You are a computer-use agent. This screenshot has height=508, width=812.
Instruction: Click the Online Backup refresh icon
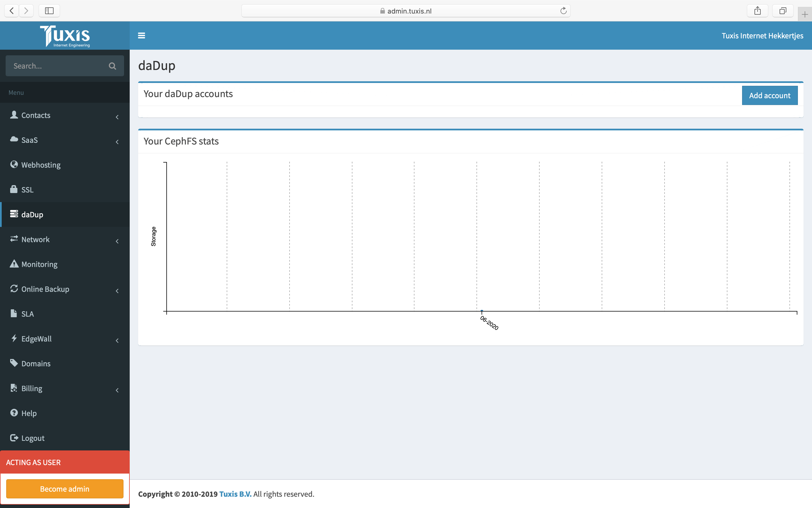pos(14,288)
